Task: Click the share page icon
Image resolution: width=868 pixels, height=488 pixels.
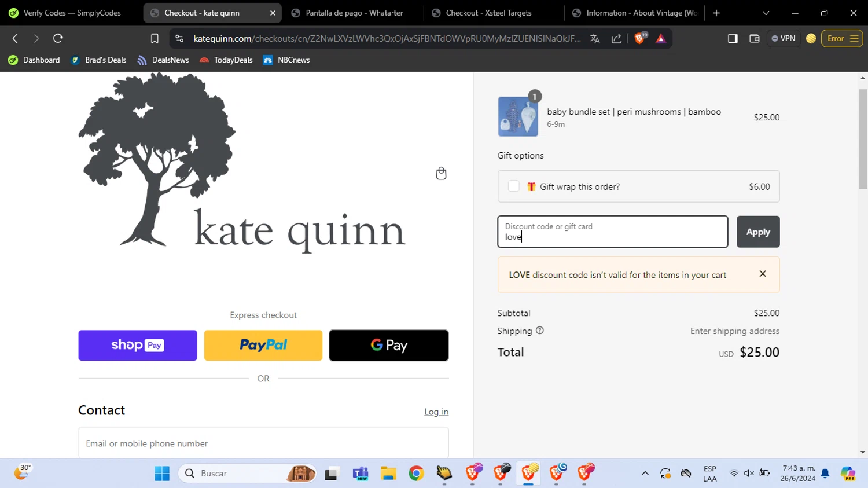Action: (x=616, y=39)
